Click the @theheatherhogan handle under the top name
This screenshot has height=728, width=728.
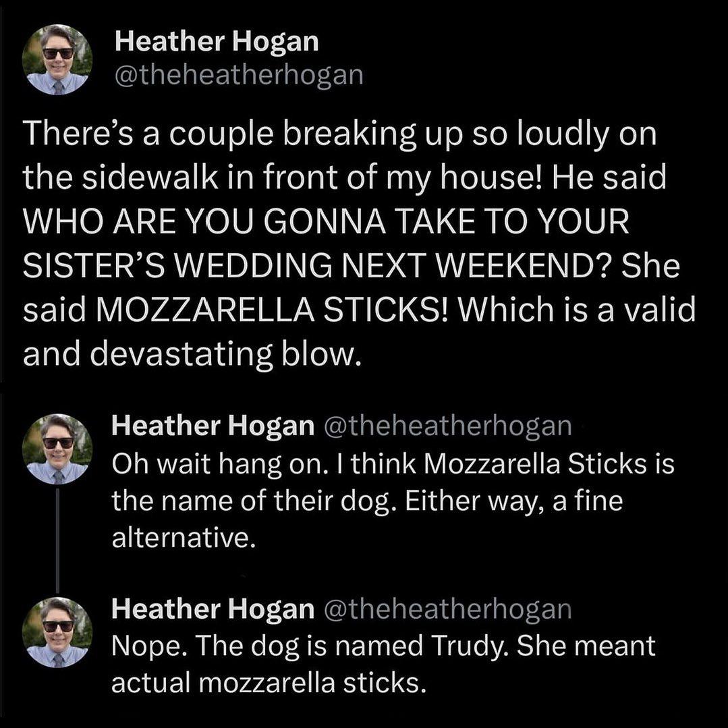pyautogui.click(x=239, y=75)
